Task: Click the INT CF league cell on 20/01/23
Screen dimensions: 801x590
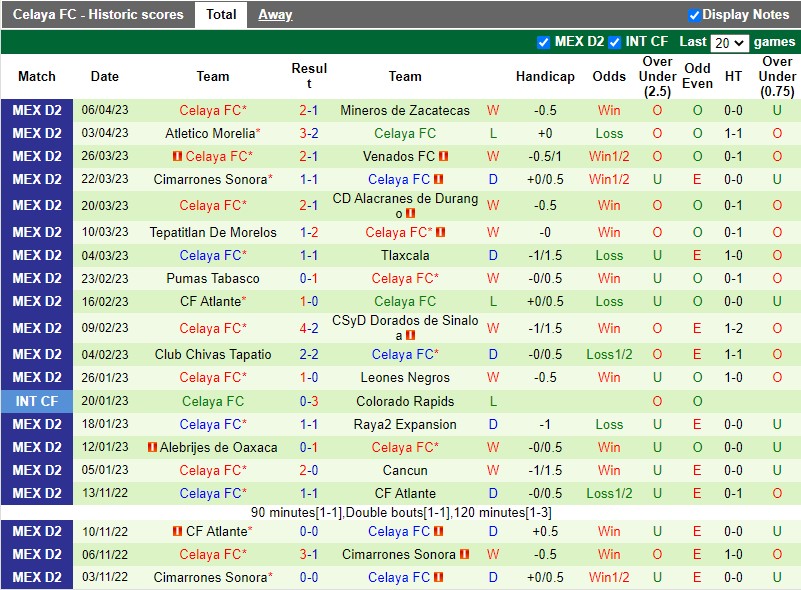Action: point(37,402)
